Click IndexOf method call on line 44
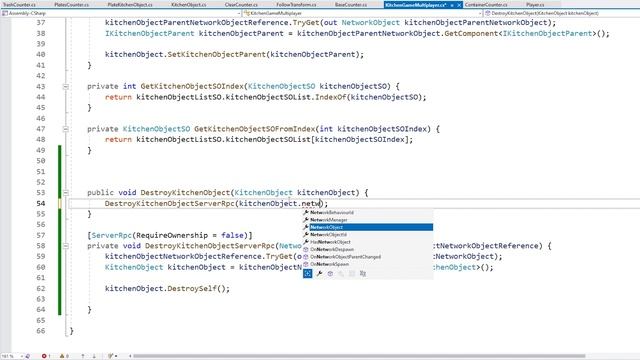 pyautogui.click(x=331, y=97)
